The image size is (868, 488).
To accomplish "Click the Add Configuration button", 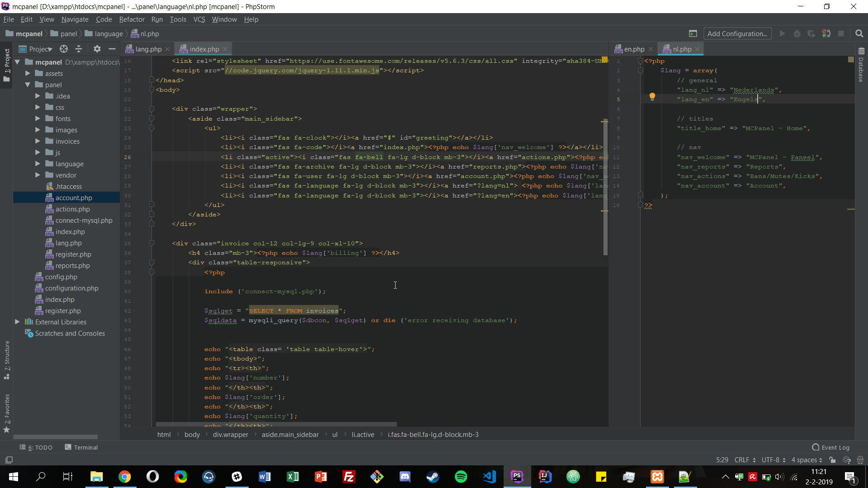I will click(x=737, y=34).
